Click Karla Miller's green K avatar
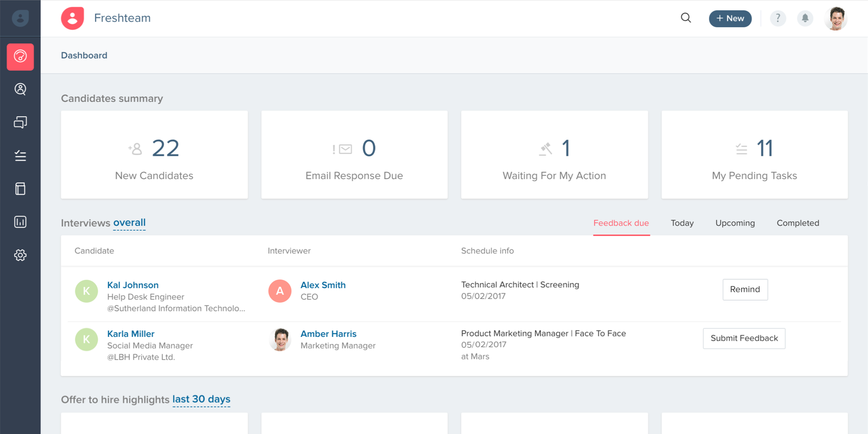Image resolution: width=868 pixels, height=434 pixels. (86, 340)
